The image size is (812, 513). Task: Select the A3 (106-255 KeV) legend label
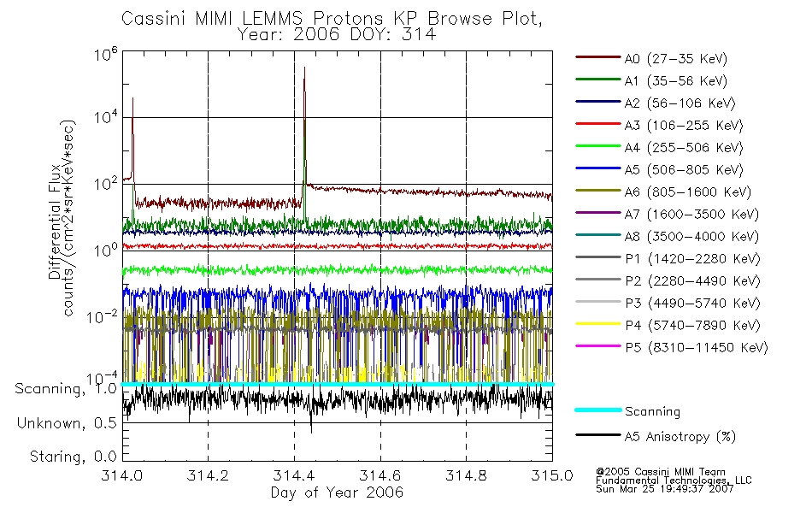pos(684,126)
